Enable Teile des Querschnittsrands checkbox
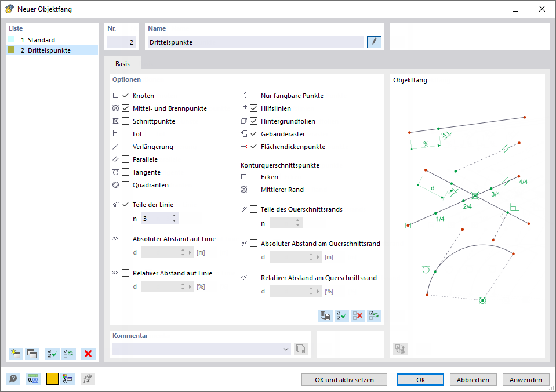This screenshot has width=556, height=392. (x=253, y=209)
